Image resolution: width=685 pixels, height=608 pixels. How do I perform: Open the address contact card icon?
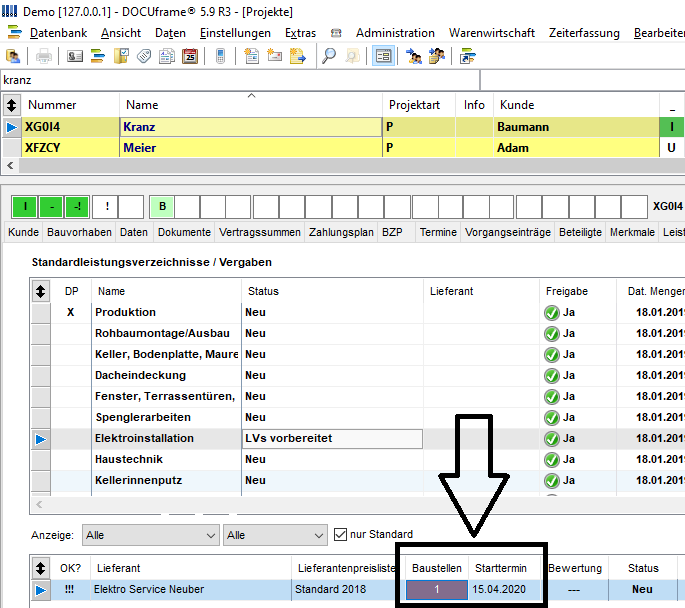point(75,56)
